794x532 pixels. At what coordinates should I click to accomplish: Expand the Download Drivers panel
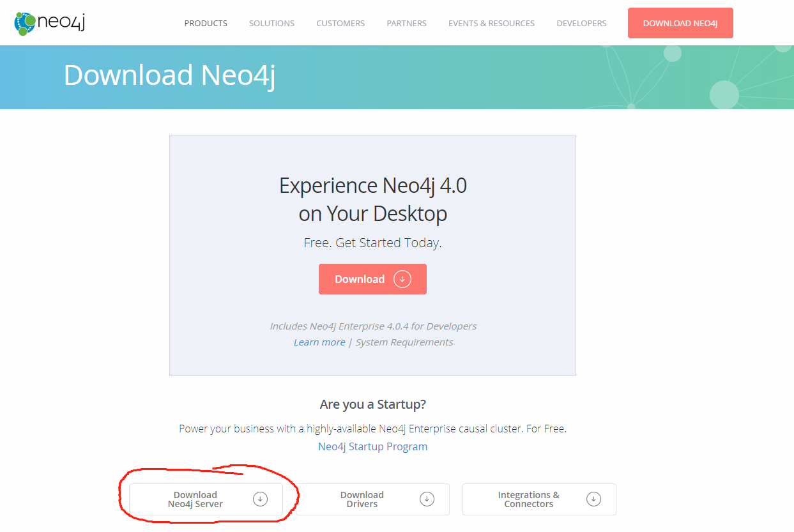[372, 499]
